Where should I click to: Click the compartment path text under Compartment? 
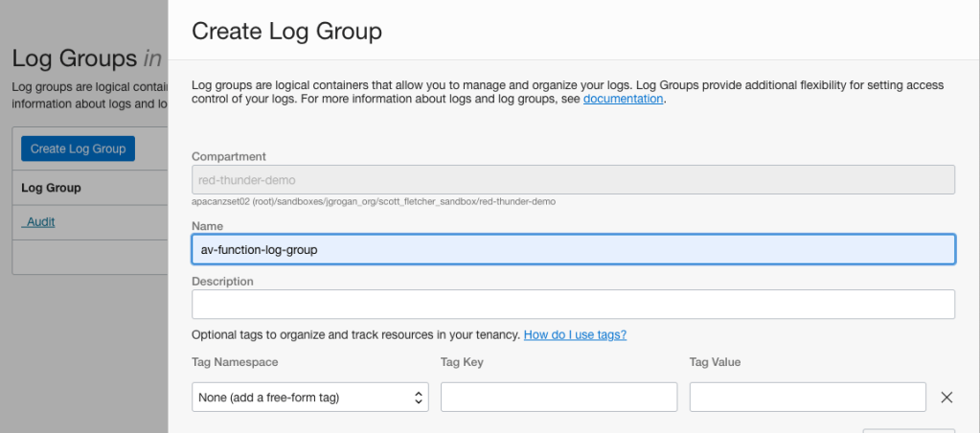[374, 202]
